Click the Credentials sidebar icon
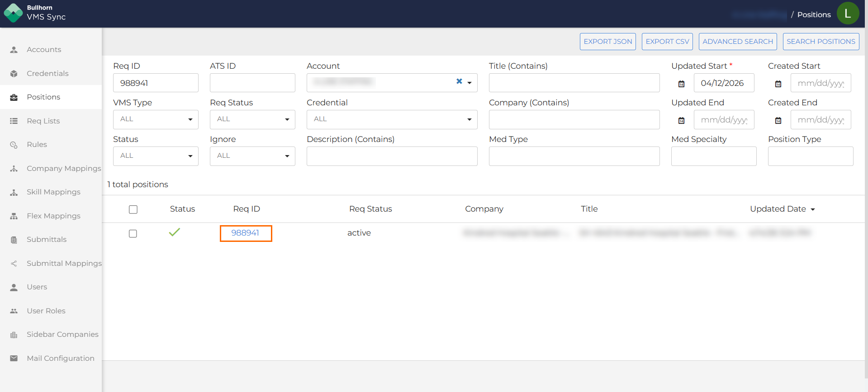The width and height of the screenshot is (868, 392). 14,74
